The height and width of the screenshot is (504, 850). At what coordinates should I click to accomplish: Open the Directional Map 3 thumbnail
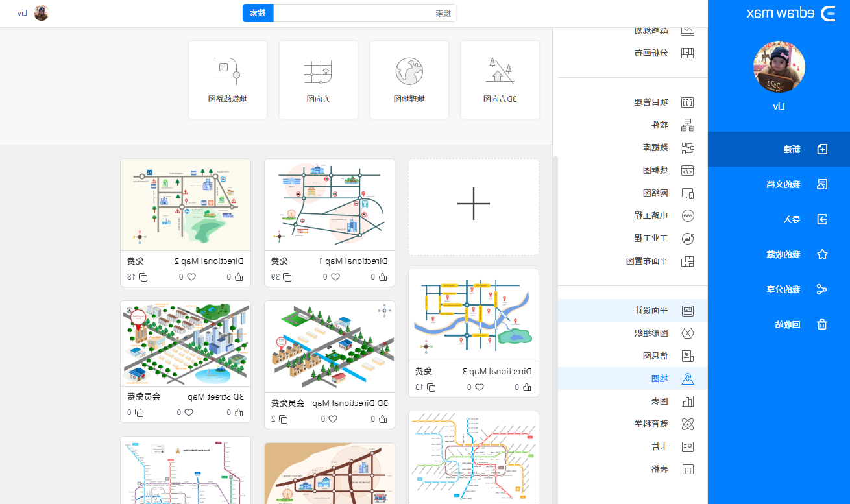(x=474, y=315)
